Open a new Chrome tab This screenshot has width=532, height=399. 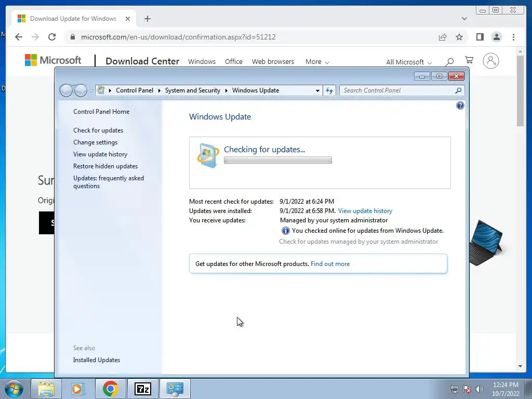(x=147, y=19)
